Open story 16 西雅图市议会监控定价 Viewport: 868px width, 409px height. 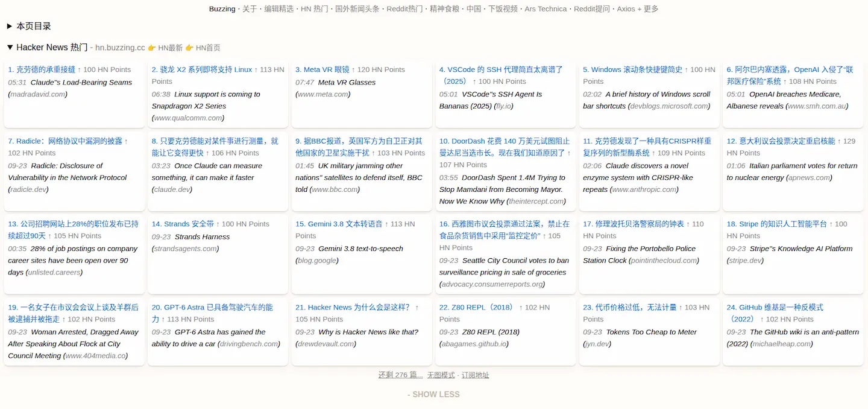point(505,230)
